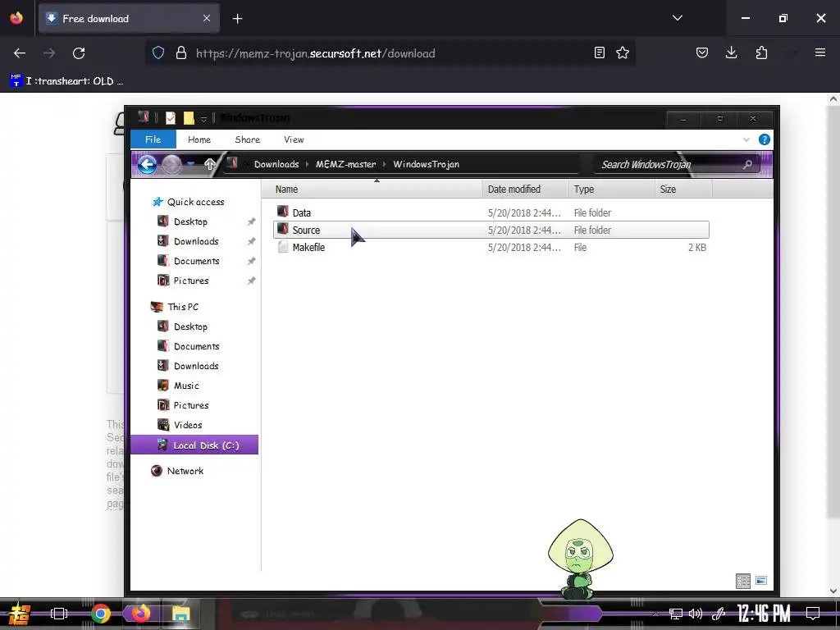List all tabs dropdown in Firefox
Screen dimensions: 840x630
(x=677, y=18)
